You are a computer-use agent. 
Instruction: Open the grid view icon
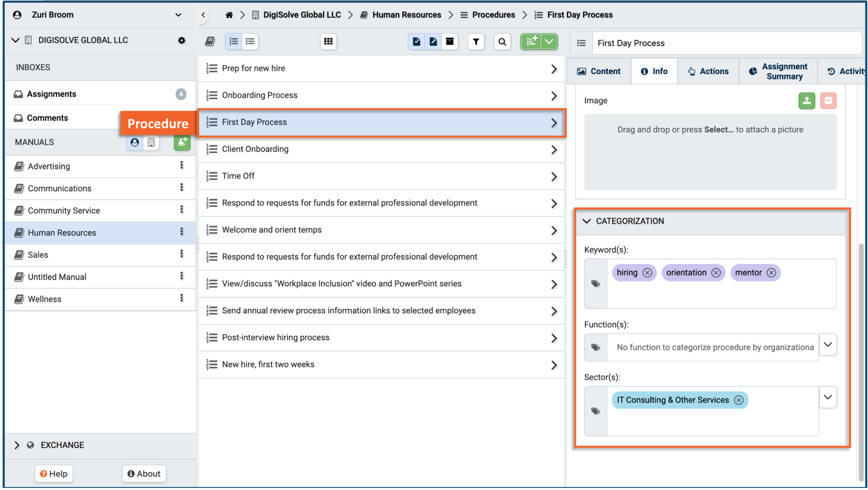(x=328, y=41)
